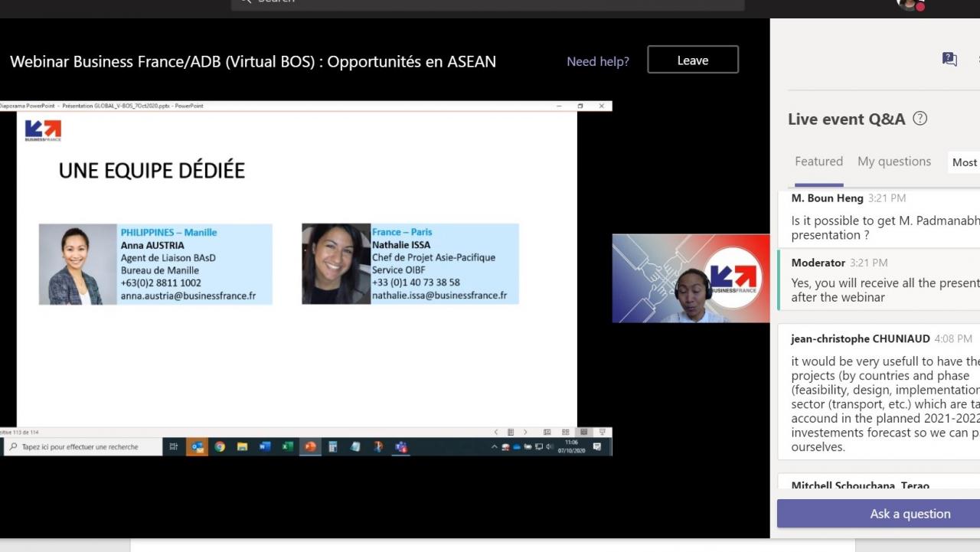
Task: Select Mitchell Schouchana's question entry
Action: (879, 482)
